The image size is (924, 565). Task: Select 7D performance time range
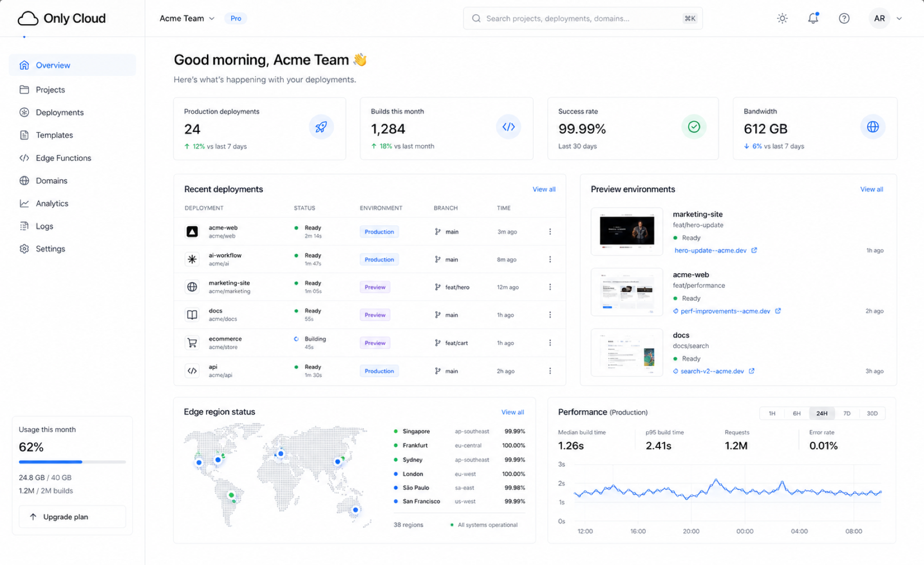[x=847, y=413]
